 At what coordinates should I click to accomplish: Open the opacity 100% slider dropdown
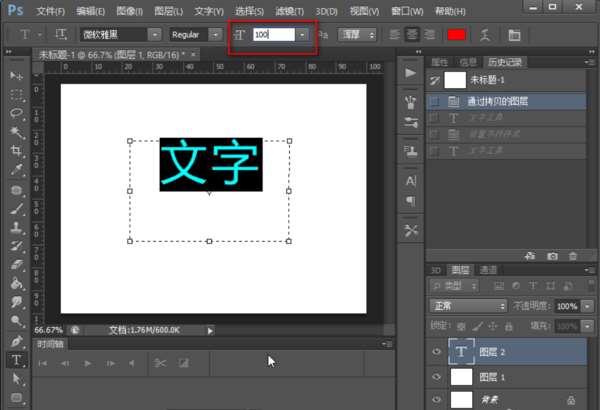click(x=587, y=306)
